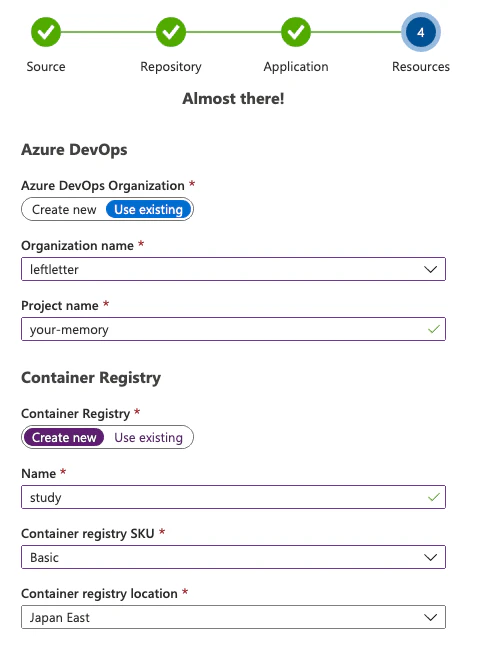Go to the Repository step label
The image size is (481, 654).
(171, 67)
